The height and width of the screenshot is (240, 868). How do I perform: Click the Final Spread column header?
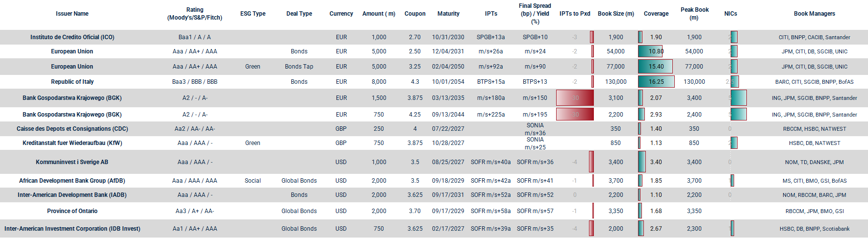coord(535,14)
